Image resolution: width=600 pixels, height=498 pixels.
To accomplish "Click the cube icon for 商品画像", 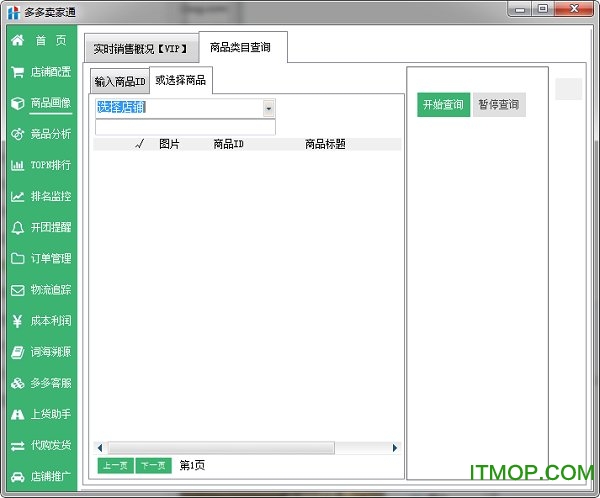I will 18,103.
